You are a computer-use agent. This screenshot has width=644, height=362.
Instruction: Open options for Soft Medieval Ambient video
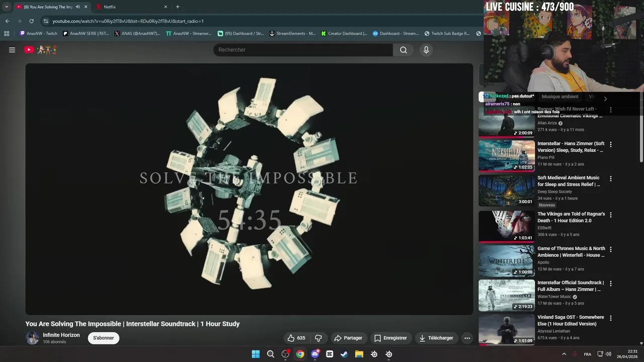tap(611, 178)
